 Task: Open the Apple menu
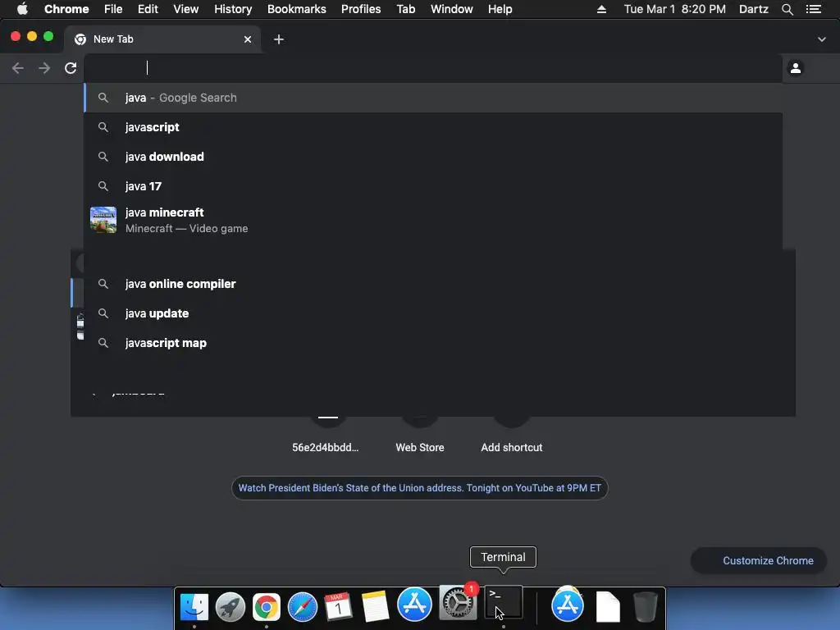pos(22,9)
